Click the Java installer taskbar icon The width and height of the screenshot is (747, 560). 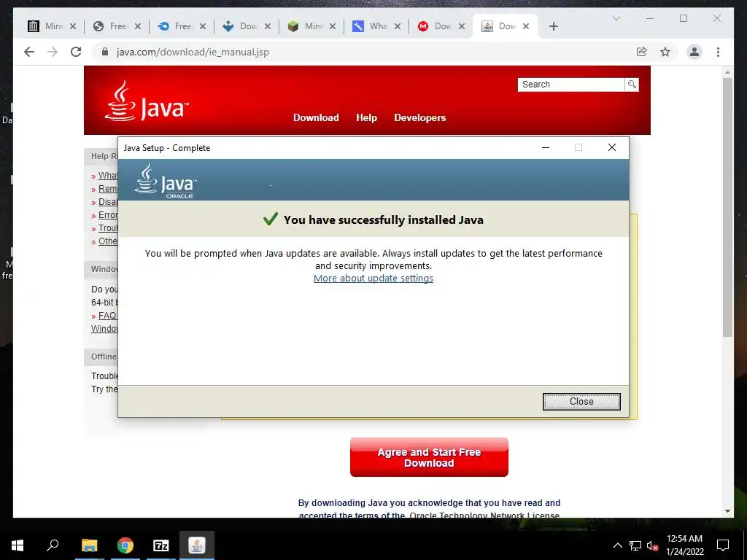coord(197,545)
